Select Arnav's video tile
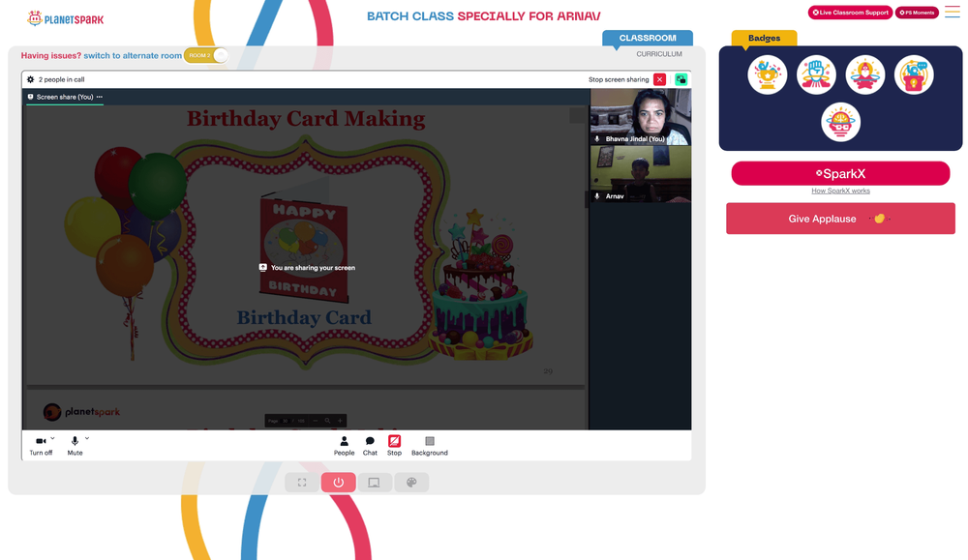This screenshot has width=968, height=560. [640, 174]
